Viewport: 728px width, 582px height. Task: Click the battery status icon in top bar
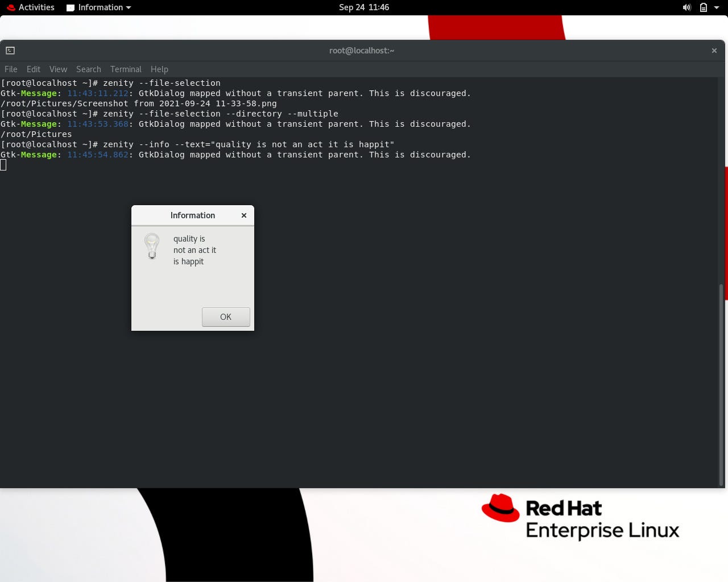pos(702,7)
